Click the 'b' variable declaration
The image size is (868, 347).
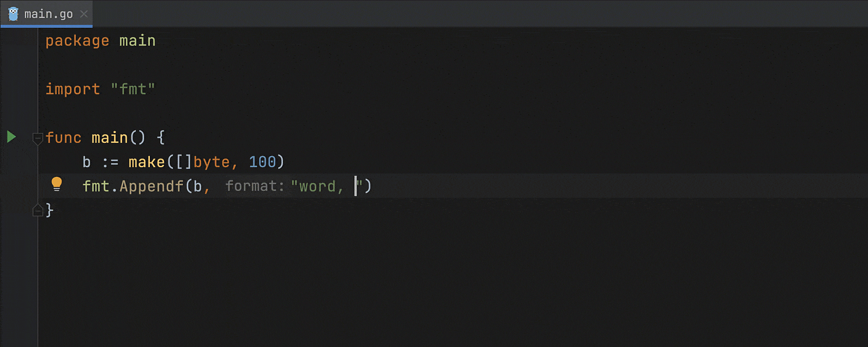[87, 163]
